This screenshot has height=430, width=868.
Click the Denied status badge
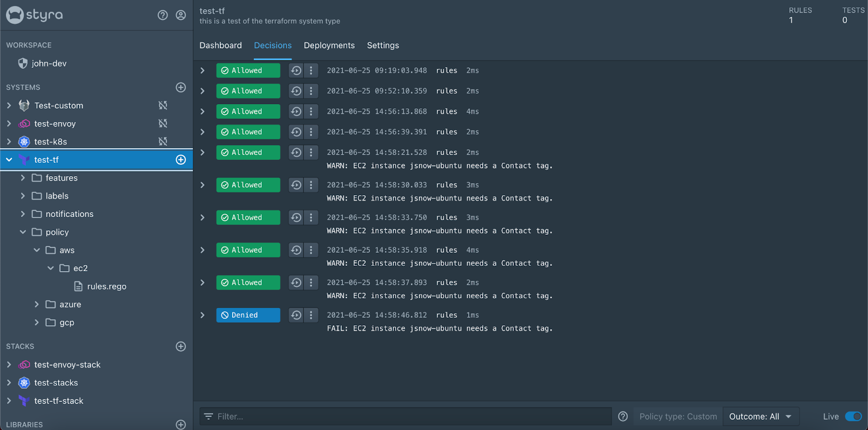pyautogui.click(x=248, y=315)
